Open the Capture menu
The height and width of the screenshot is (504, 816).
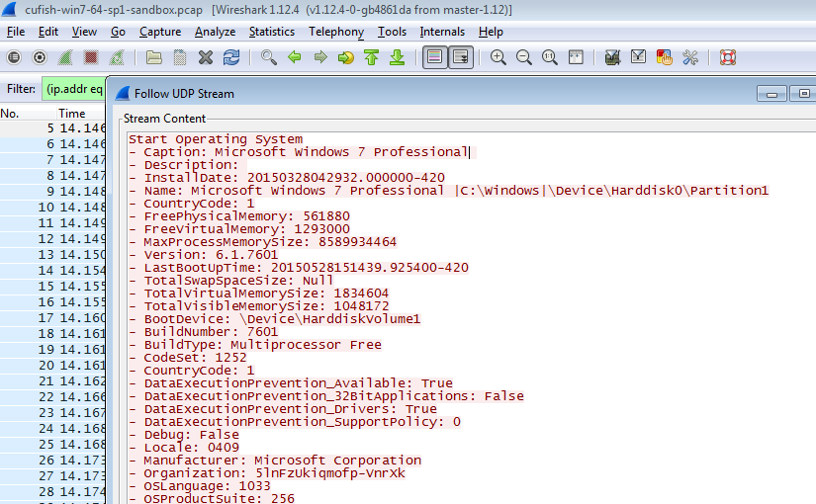tap(160, 32)
